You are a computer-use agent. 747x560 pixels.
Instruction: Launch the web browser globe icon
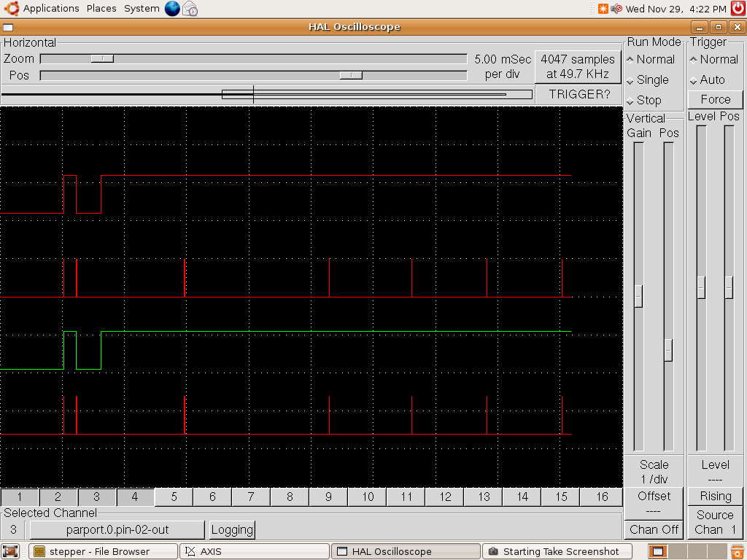pos(172,9)
